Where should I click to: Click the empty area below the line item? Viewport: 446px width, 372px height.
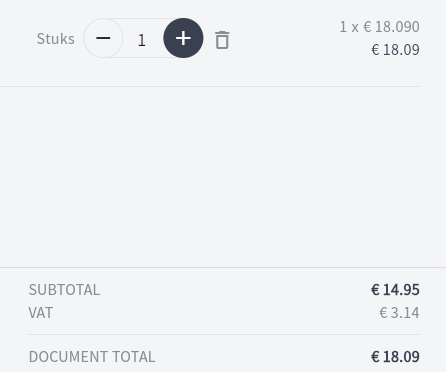[210, 177]
